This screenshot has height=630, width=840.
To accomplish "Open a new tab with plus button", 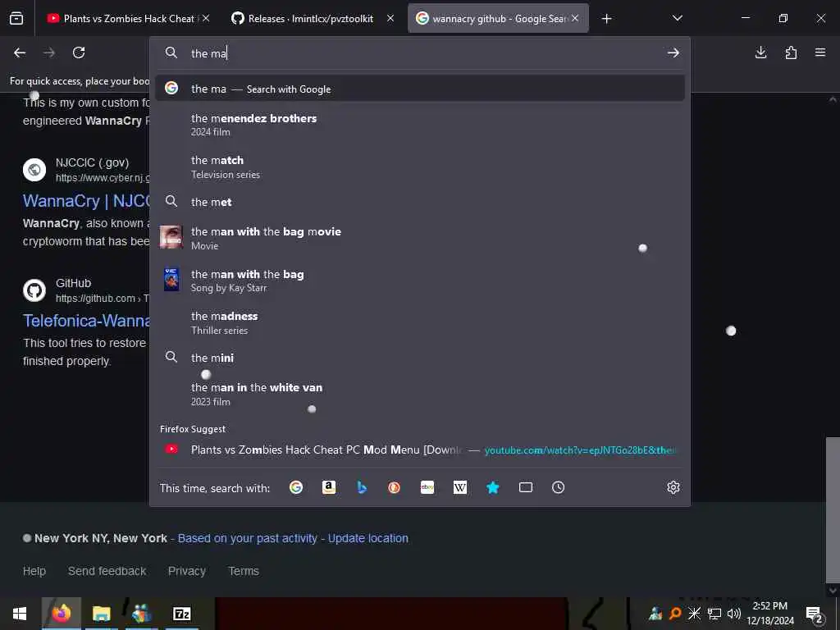I will coord(606,19).
